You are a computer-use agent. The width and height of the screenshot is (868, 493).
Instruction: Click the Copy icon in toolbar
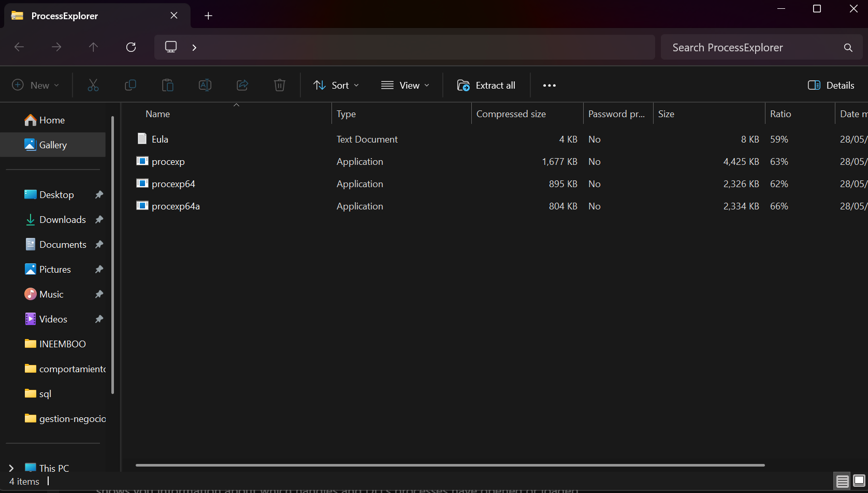(131, 85)
